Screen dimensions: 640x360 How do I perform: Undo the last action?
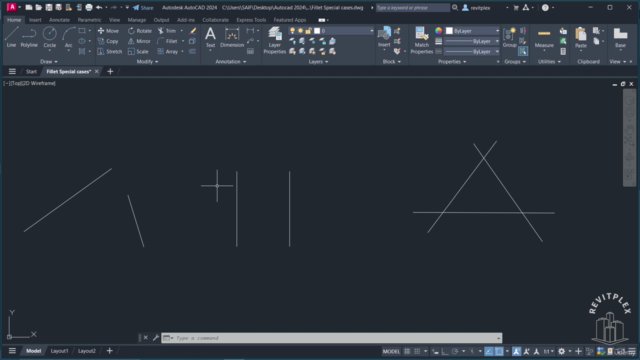pos(99,7)
